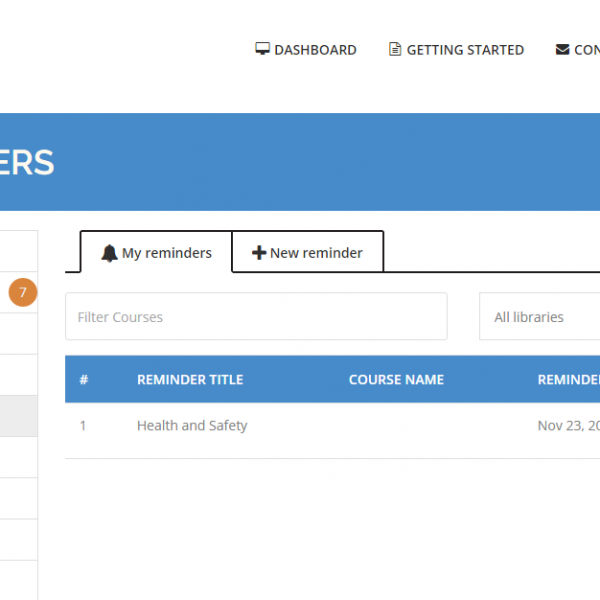Click the orange 7 notification badge
600x600 pixels.
22,293
